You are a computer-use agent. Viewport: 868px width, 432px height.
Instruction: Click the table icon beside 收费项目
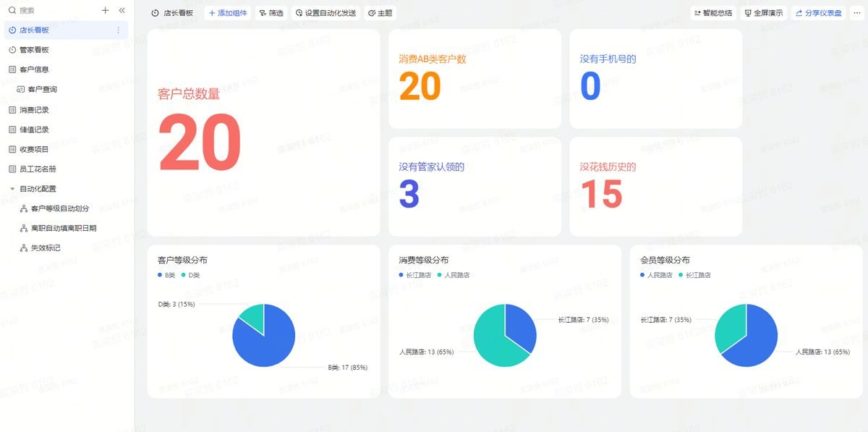(12, 149)
